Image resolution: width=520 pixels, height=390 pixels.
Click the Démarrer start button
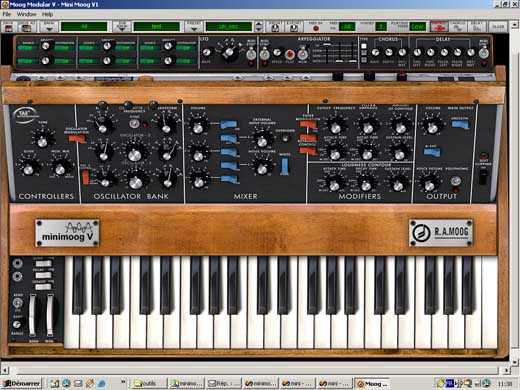click(22, 383)
